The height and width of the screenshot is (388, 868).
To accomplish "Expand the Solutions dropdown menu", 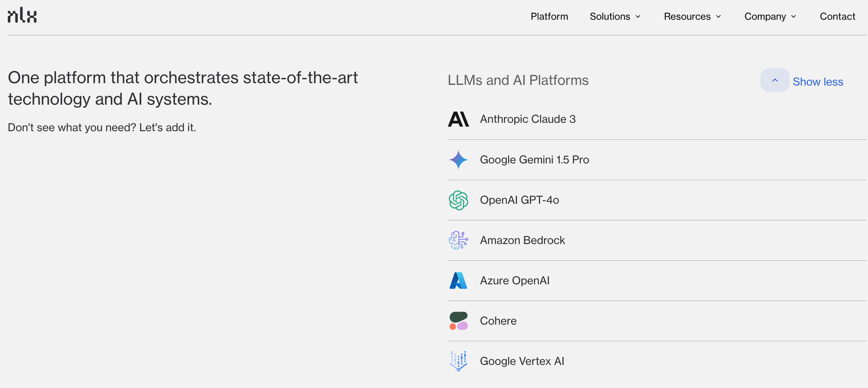I will (615, 17).
